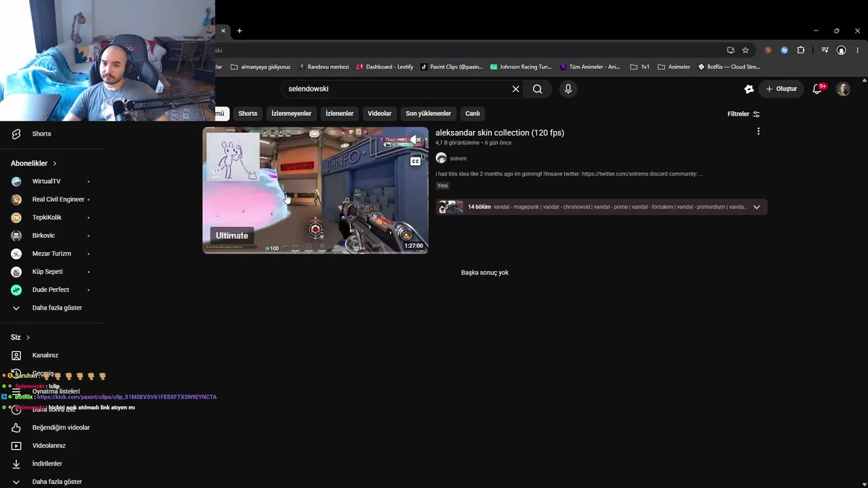868x488 pixels.
Task: Open the Tüm Animeler bookmark
Action: [590, 67]
